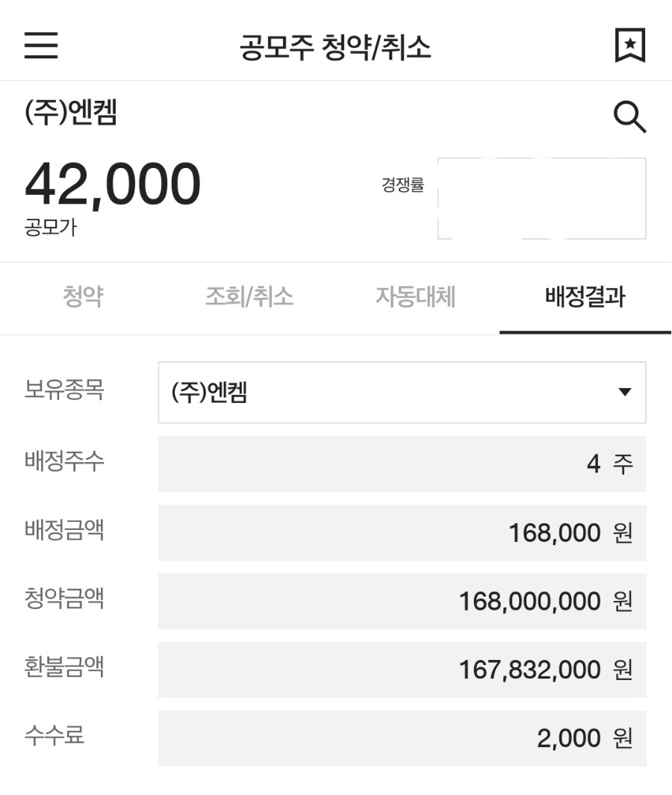The height and width of the screenshot is (795, 672).
Task: Click the blank 경쟁률 box
Action: coord(541,199)
